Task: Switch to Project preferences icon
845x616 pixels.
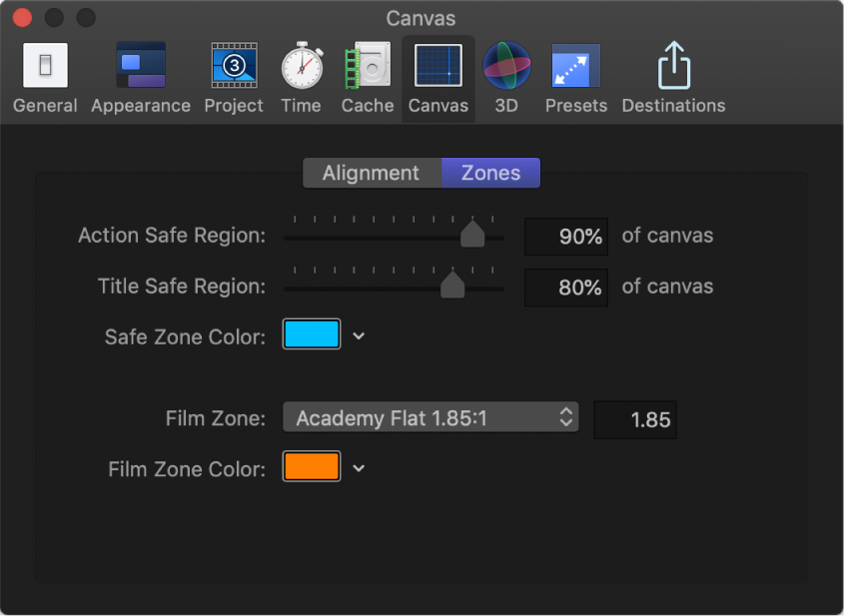Action: tap(234, 77)
